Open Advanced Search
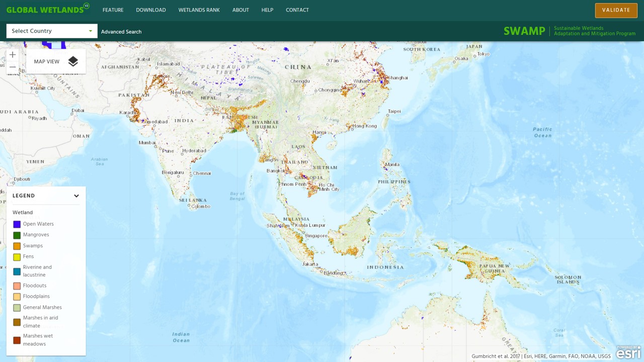 121,32
